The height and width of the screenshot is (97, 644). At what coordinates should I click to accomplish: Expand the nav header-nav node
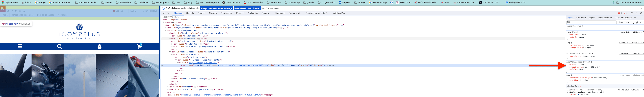(170, 39)
